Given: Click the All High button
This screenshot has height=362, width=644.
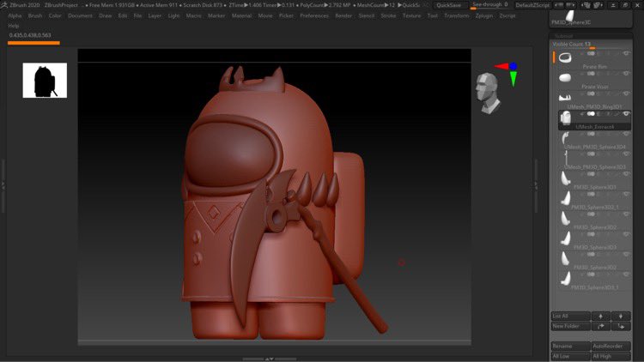Looking at the screenshot, I should coord(611,356).
